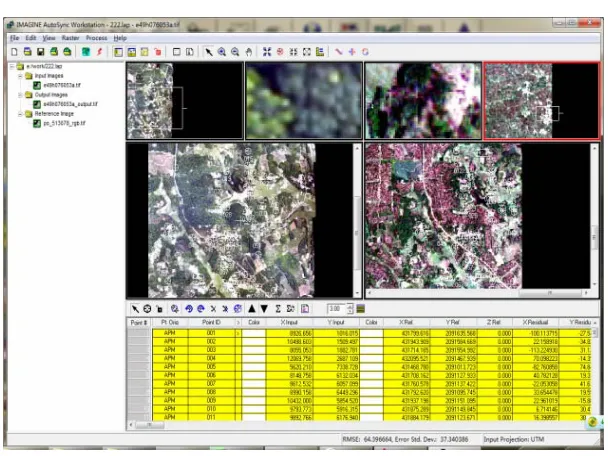Screen dimensions: 608x456
Task: Click the Y Ref column header
Action: coord(453,322)
